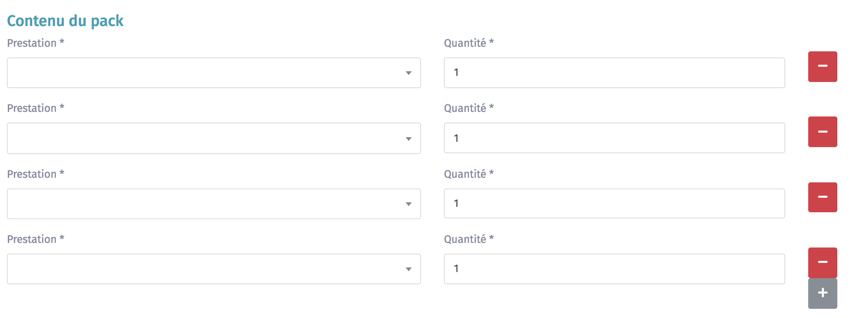
Task: Expand the second Prestation select box
Action: 214,138
